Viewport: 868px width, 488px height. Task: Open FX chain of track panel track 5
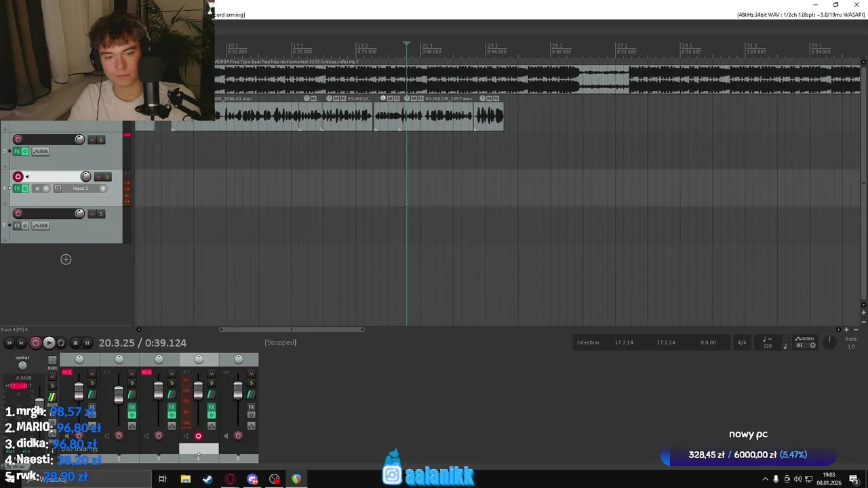(18, 226)
